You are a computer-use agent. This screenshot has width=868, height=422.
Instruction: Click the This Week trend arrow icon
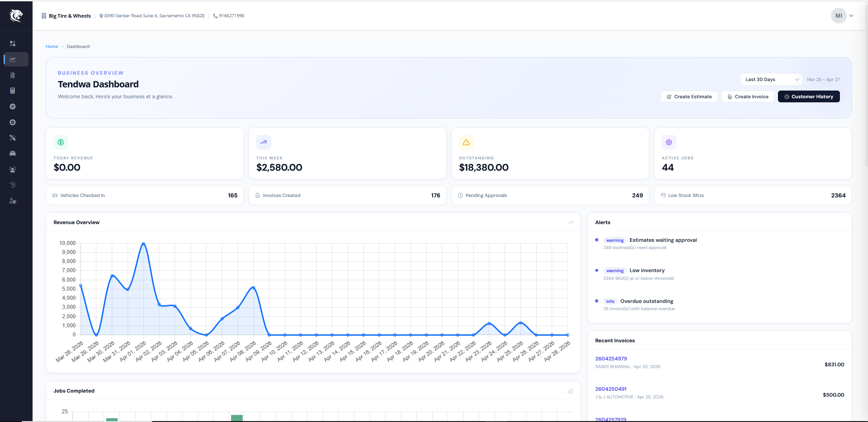(x=263, y=142)
